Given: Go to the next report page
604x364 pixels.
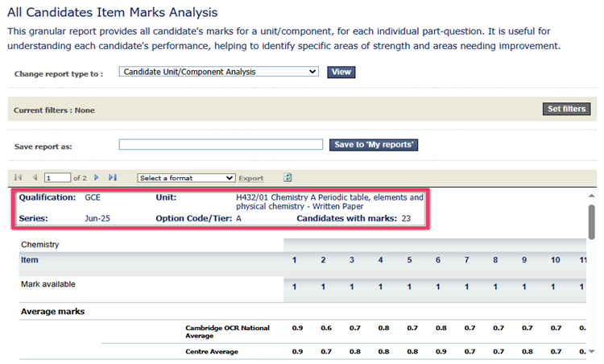Looking at the screenshot, I should click(97, 177).
